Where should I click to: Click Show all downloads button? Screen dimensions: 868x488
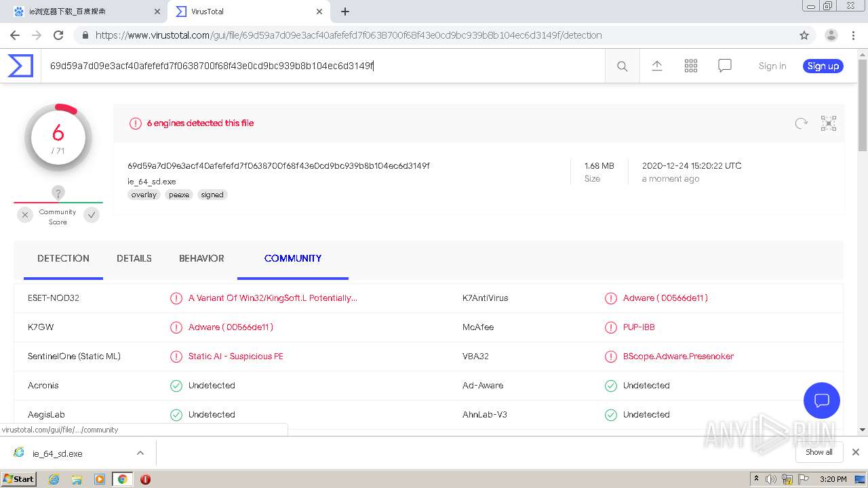(x=819, y=452)
